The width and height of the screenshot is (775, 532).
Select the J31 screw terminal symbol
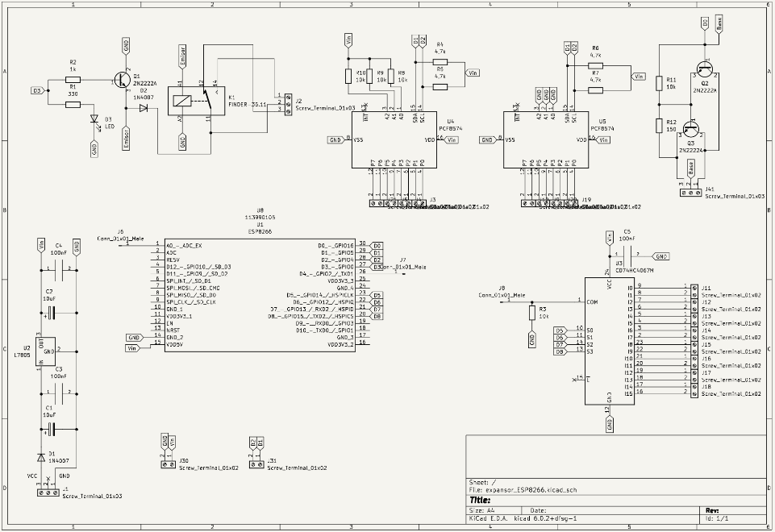pos(256,464)
